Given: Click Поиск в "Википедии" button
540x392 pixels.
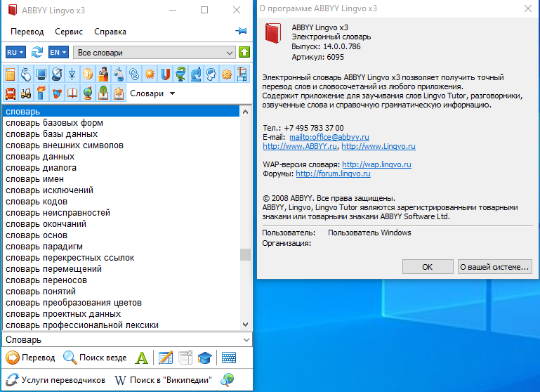Looking at the screenshot, I should pyautogui.click(x=163, y=379).
